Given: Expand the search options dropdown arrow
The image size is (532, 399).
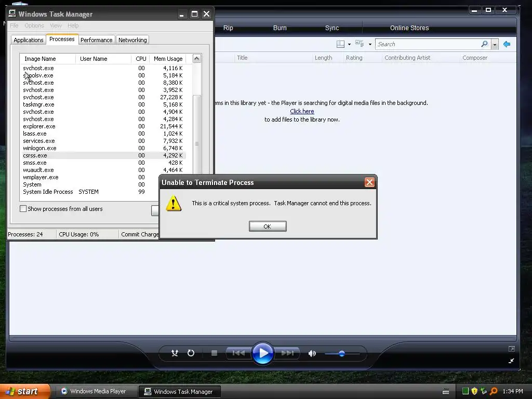Looking at the screenshot, I should tap(495, 45).
